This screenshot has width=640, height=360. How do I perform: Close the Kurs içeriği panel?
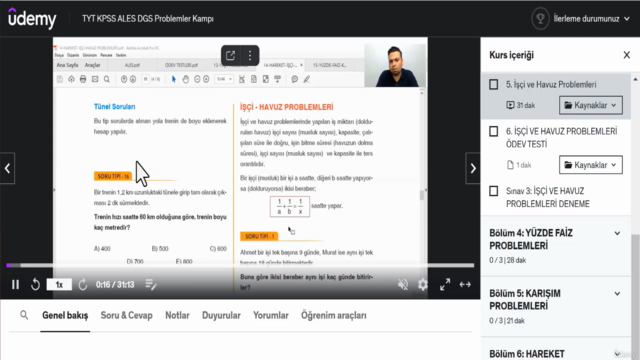pyautogui.click(x=627, y=55)
